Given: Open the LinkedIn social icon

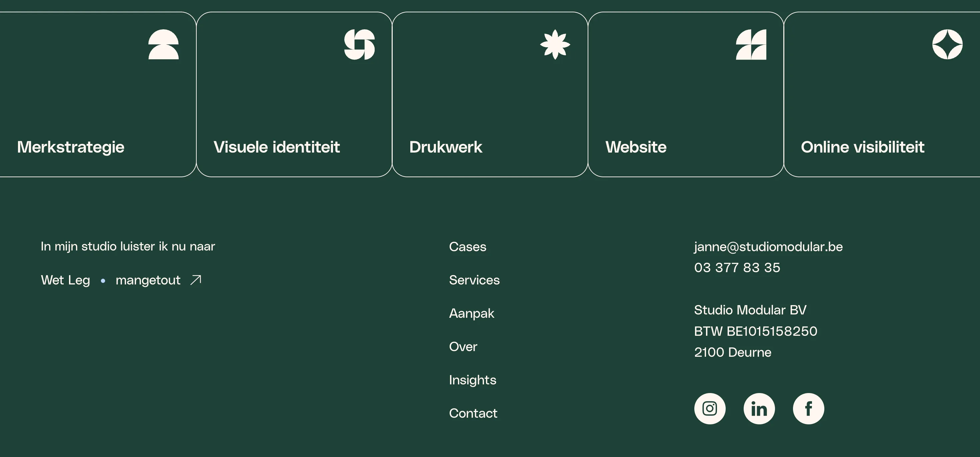Looking at the screenshot, I should (x=759, y=409).
